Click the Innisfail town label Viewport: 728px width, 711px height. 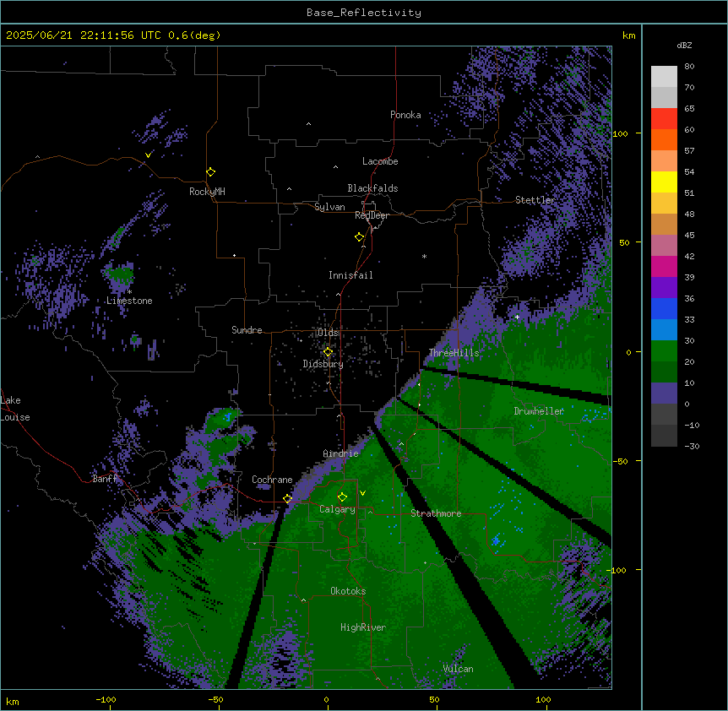[350, 275]
